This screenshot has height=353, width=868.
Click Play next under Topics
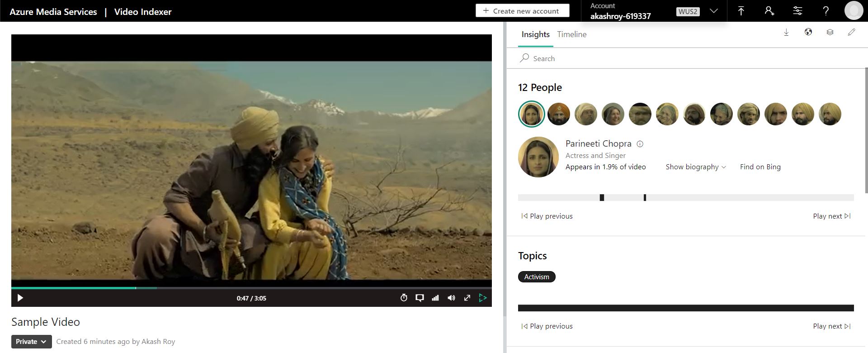coord(832,326)
